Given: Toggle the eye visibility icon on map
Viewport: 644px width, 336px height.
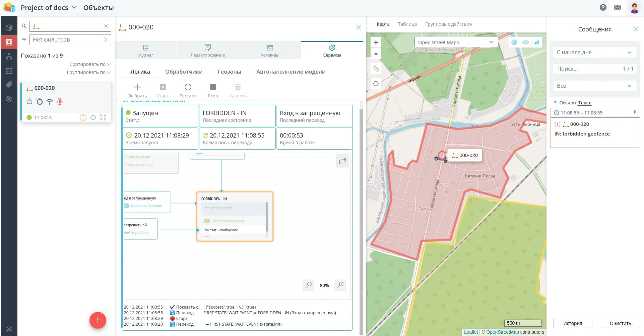Looking at the screenshot, I should click(525, 43).
